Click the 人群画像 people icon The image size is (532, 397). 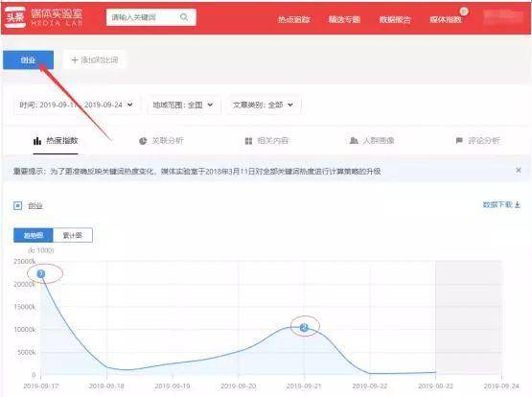[354, 140]
